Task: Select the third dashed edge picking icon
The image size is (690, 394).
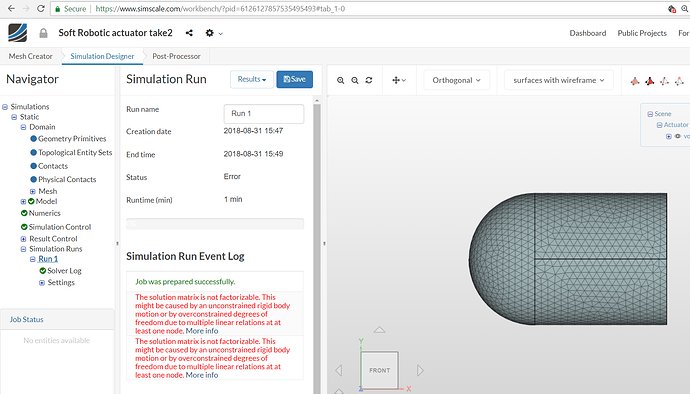Action: coord(664,81)
